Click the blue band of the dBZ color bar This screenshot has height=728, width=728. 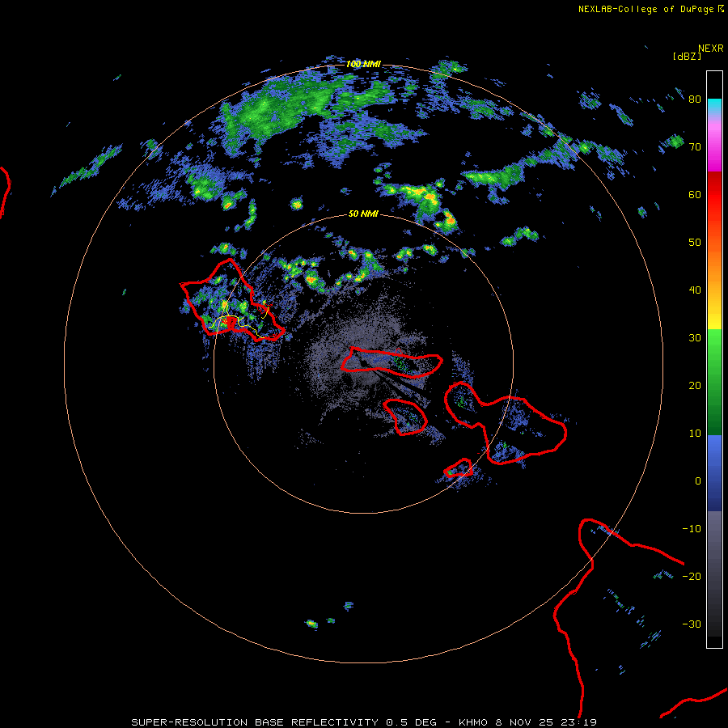[714, 473]
